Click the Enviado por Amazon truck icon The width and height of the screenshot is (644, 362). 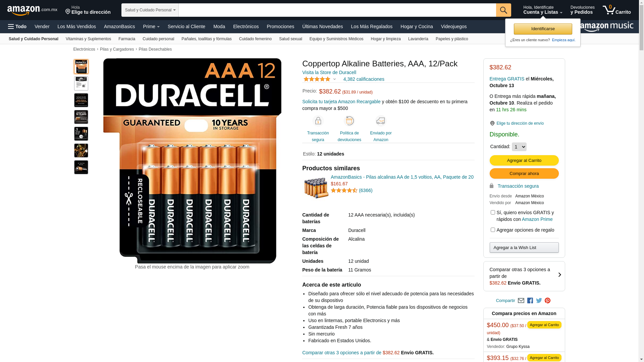pos(381,121)
